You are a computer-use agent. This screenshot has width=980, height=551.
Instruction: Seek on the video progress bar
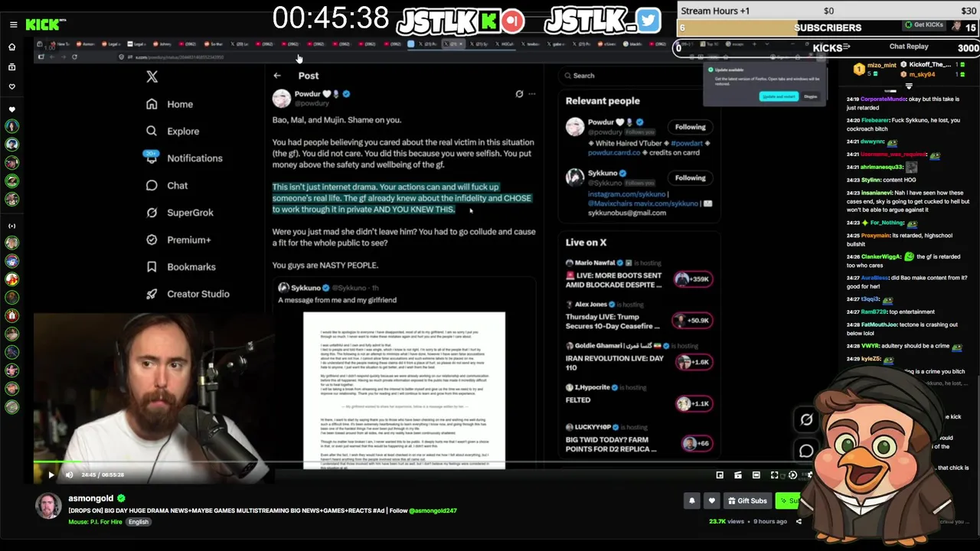point(429,463)
